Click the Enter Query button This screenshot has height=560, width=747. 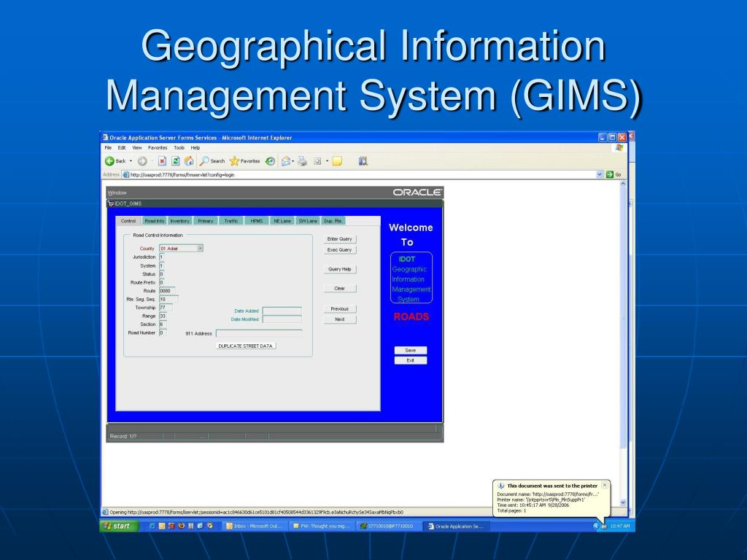pos(340,239)
